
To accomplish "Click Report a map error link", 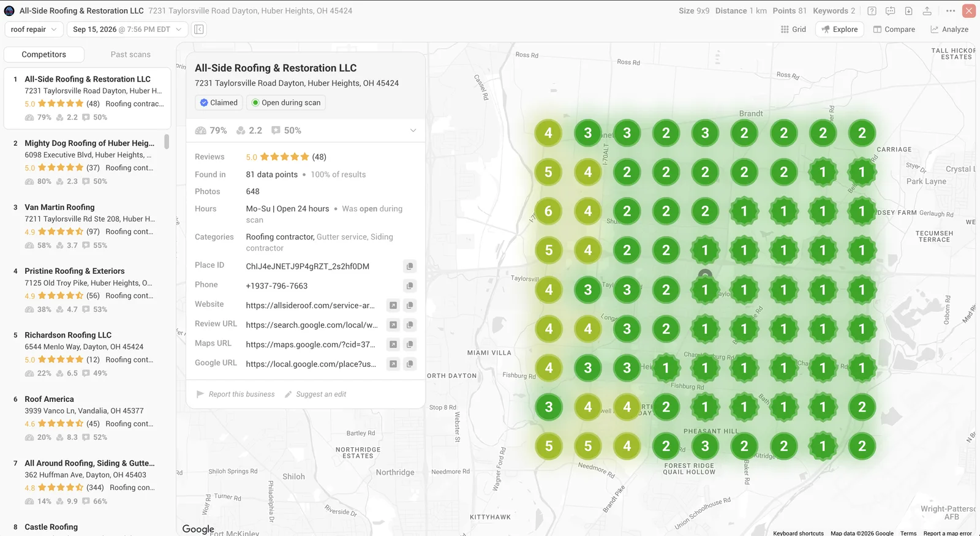I will [948, 533].
